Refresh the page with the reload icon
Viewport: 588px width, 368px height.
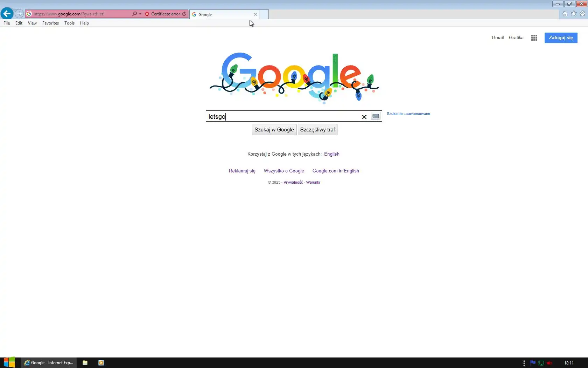click(x=184, y=14)
